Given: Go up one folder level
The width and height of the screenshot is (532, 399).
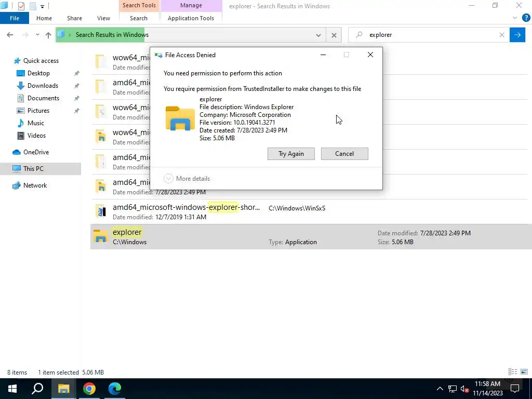Looking at the screenshot, I should point(48,35).
